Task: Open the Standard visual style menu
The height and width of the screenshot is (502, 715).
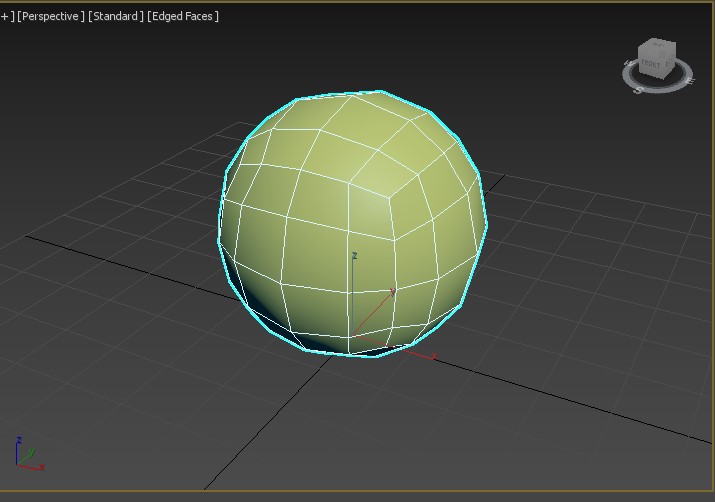Action: (x=115, y=16)
